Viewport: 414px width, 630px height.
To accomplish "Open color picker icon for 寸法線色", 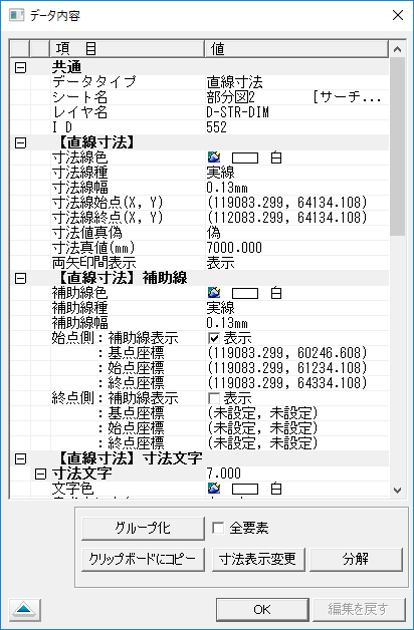I will point(214,157).
